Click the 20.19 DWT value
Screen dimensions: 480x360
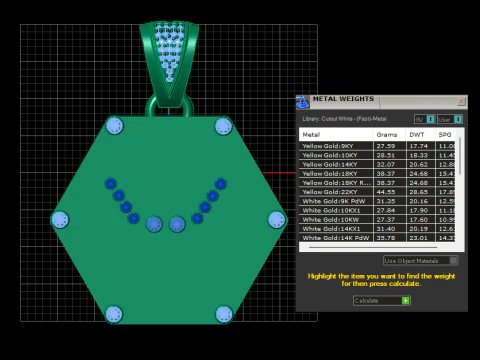tap(419, 229)
